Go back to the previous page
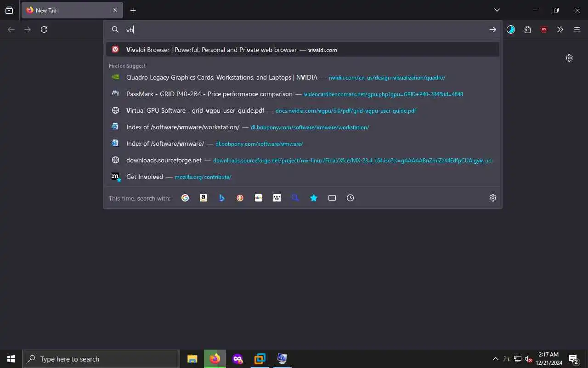Image resolution: width=588 pixels, height=368 pixels. pyautogui.click(x=11, y=29)
